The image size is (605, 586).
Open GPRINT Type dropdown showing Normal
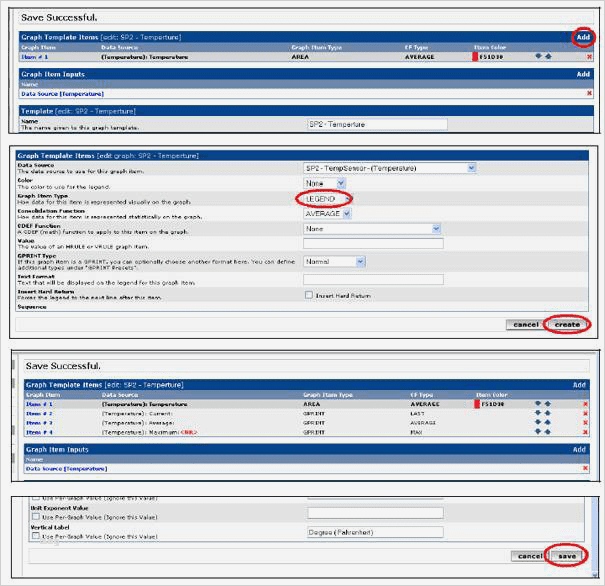pyautogui.click(x=334, y=262)
